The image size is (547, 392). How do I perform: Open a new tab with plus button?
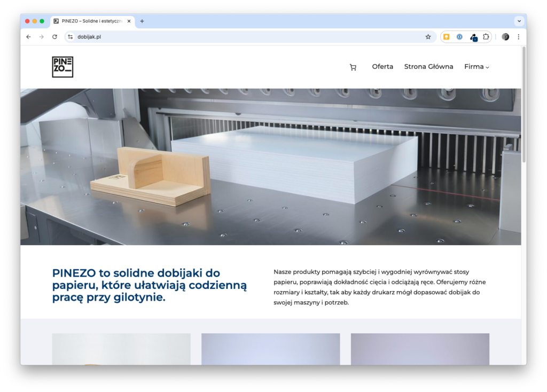tap(142, 21)
